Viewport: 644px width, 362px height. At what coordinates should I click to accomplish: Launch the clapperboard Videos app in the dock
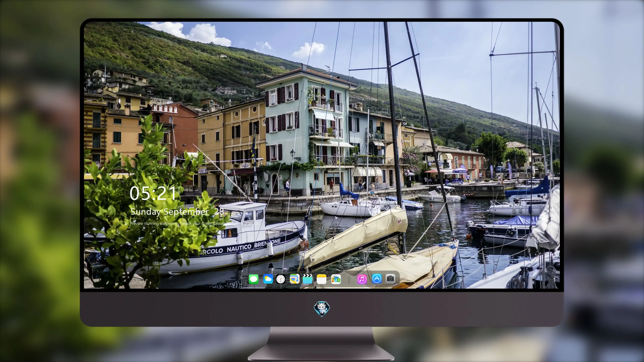point(308,279)
